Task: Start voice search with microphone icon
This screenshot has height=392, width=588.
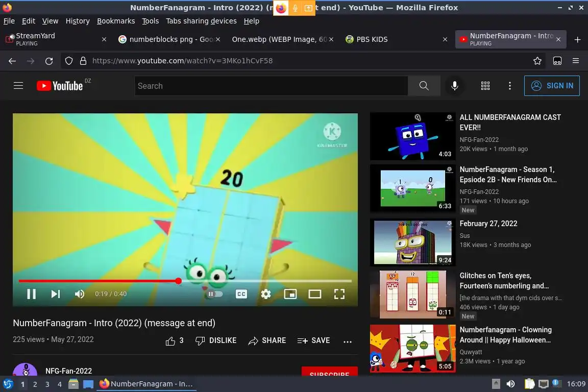Action: [x=454, y=86]
